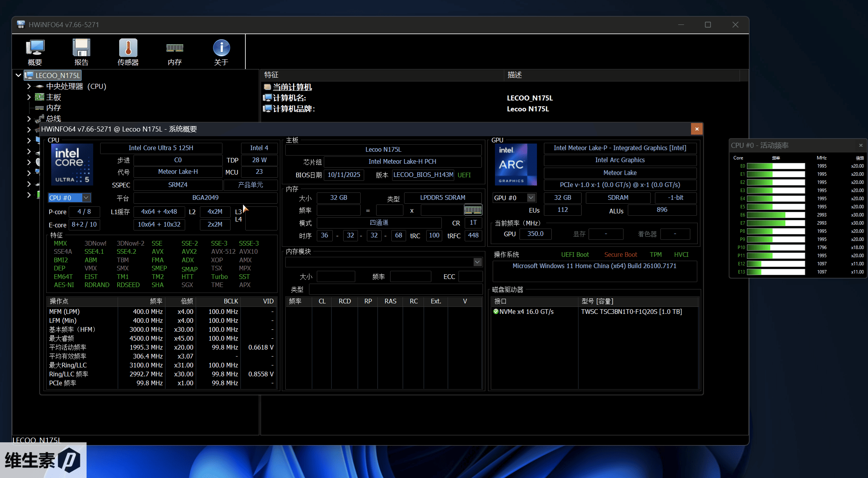
Task: Click the E0 core frequency bar
Action: [776, 166]
